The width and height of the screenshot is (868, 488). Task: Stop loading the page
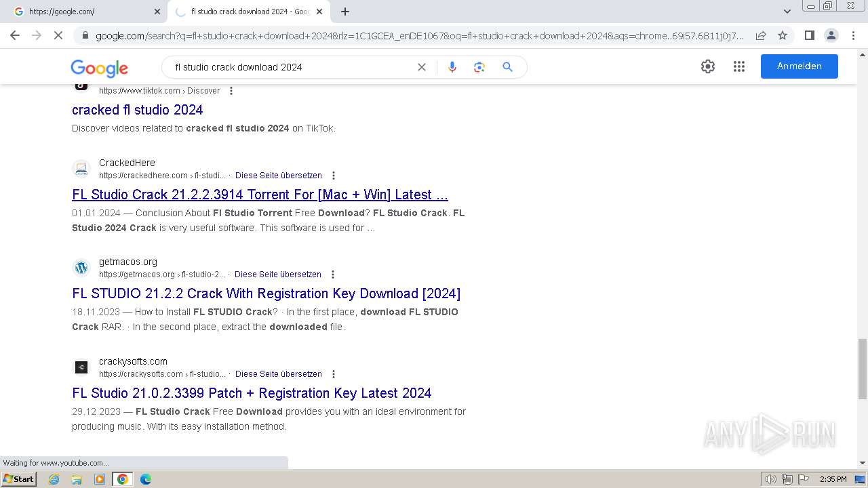tap(58, 35)
